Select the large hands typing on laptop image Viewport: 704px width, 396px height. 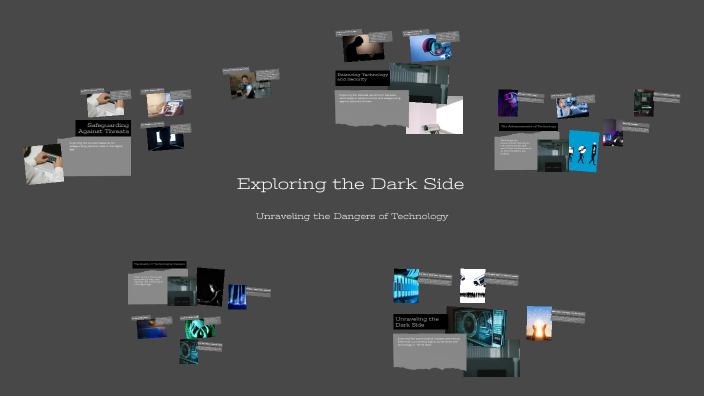(44, 164)
